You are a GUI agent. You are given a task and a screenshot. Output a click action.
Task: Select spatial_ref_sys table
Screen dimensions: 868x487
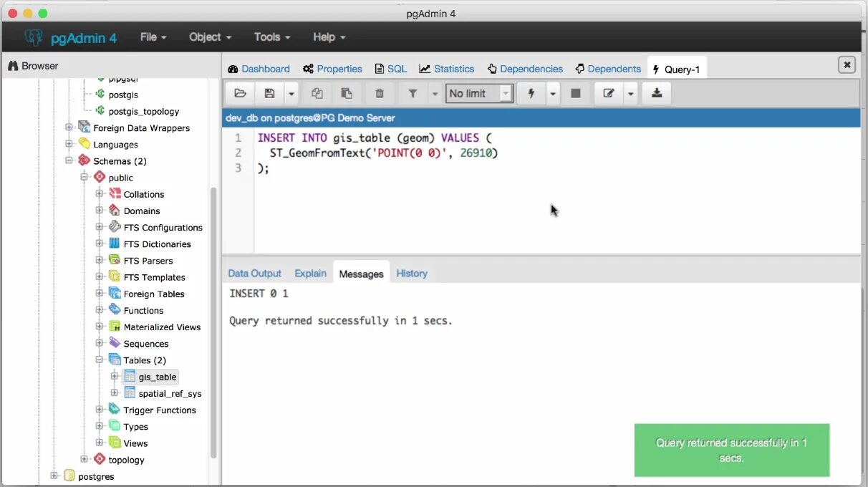tap(170, 393)
